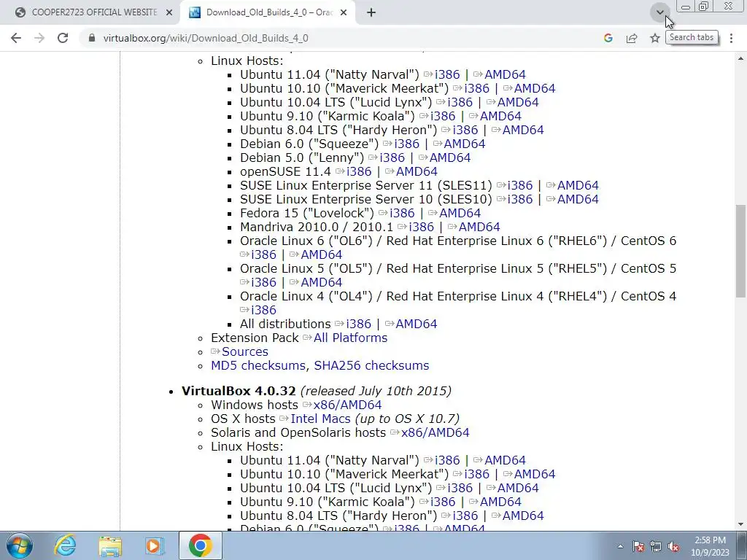This screenshot has width=747, height=560.
Task: Click the forward navigation arrow
Action: pos(39,38)
